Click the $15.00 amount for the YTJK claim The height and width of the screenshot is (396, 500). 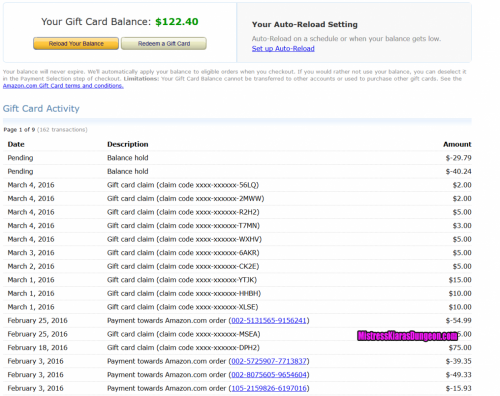click(x=460, y=280)
